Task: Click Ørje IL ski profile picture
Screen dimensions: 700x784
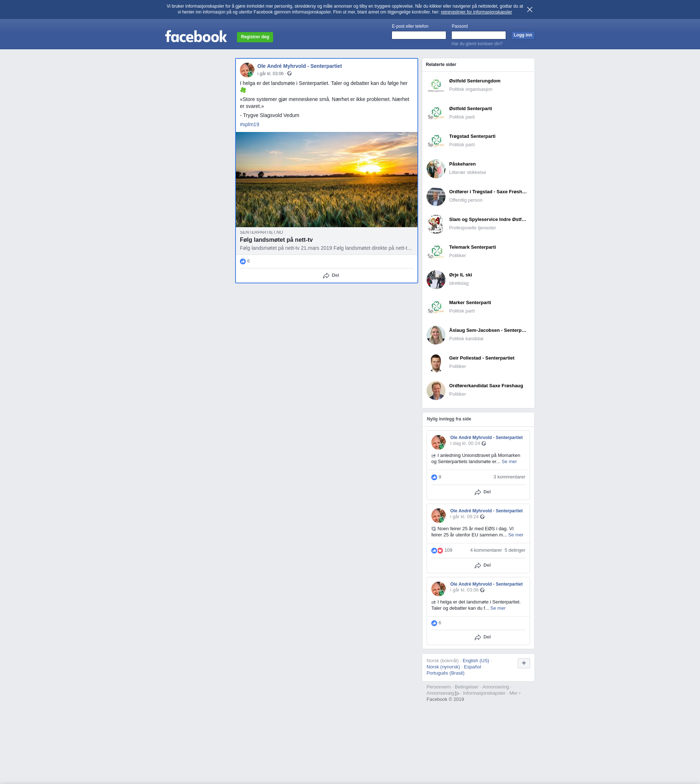Action: 436,279
